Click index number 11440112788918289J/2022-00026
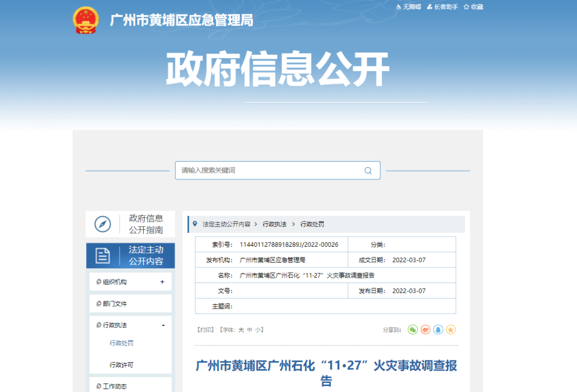The height and width of the screenshot is (392, 577). click(x=289, y=245)
